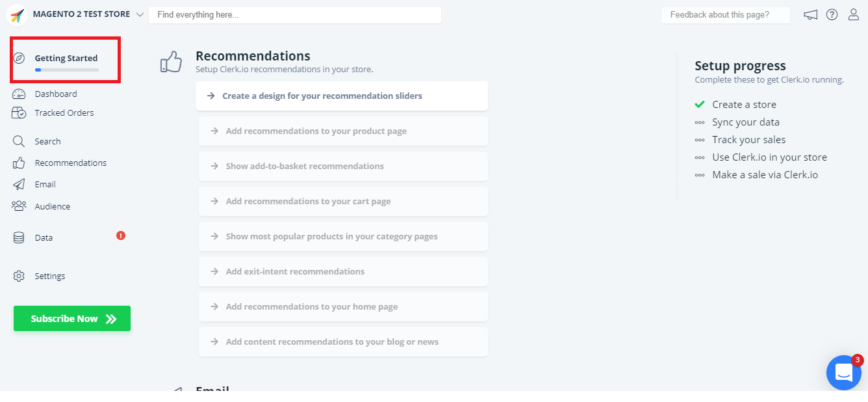Open the announcements megaphone icon

pyautogui.click(x=810, y=15)
